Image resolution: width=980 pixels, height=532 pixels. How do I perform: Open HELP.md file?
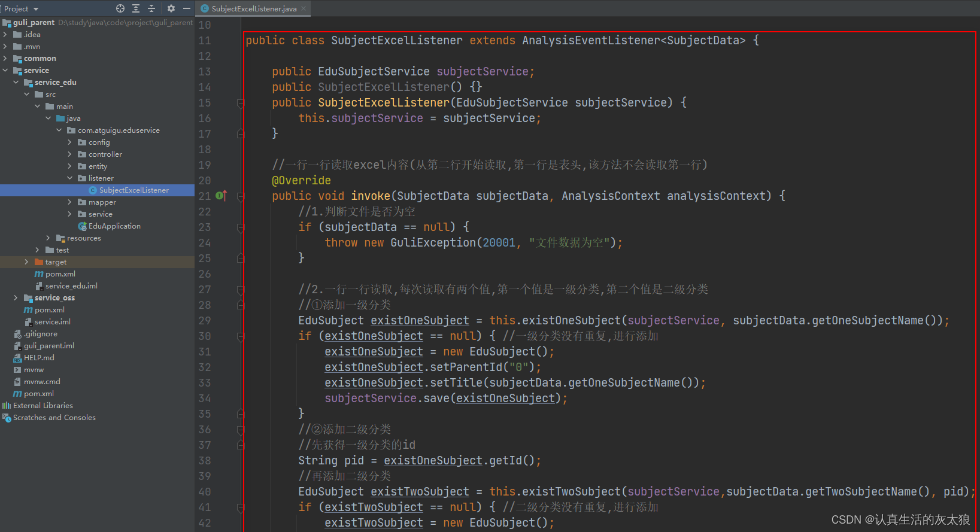[39, 358]
